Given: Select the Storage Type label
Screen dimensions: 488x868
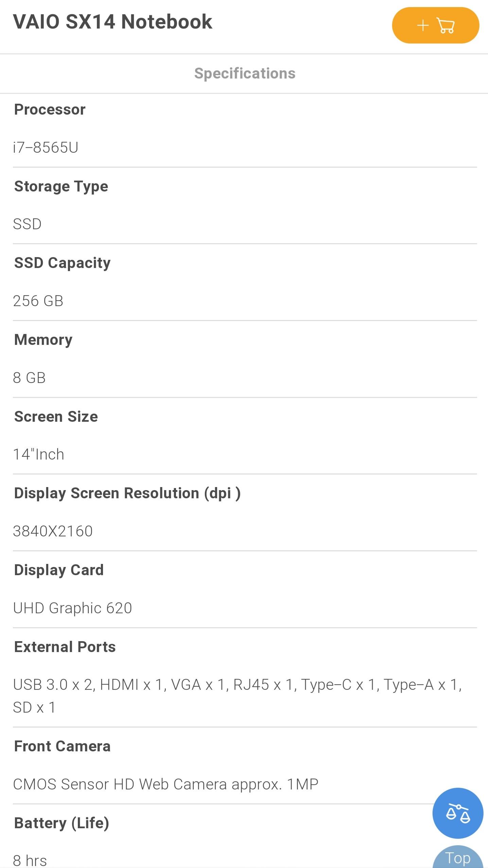Looking at the screenshot, I should coord(61,187).
